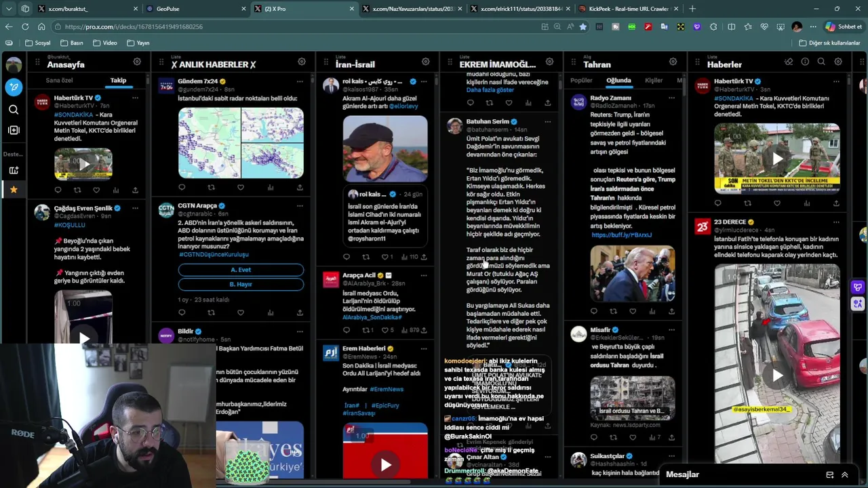Bookmark this page with the star icon

[583, 26]
